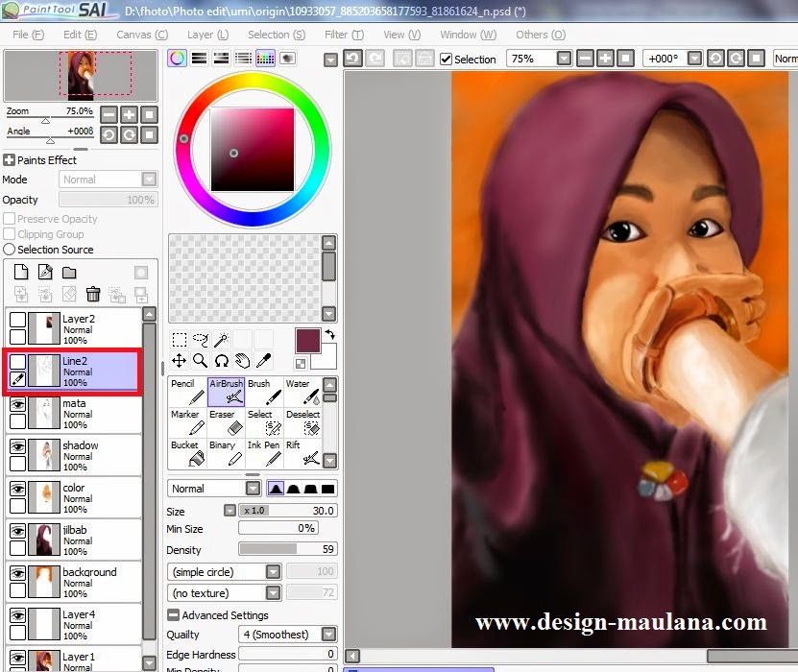The width and height of the screenshot is (798, 672).
Task: Show the swatches panel
Action: 265,59
